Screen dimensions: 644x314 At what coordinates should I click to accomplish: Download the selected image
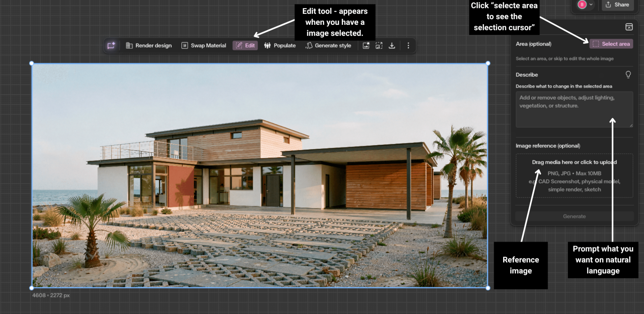click(392, 45)
